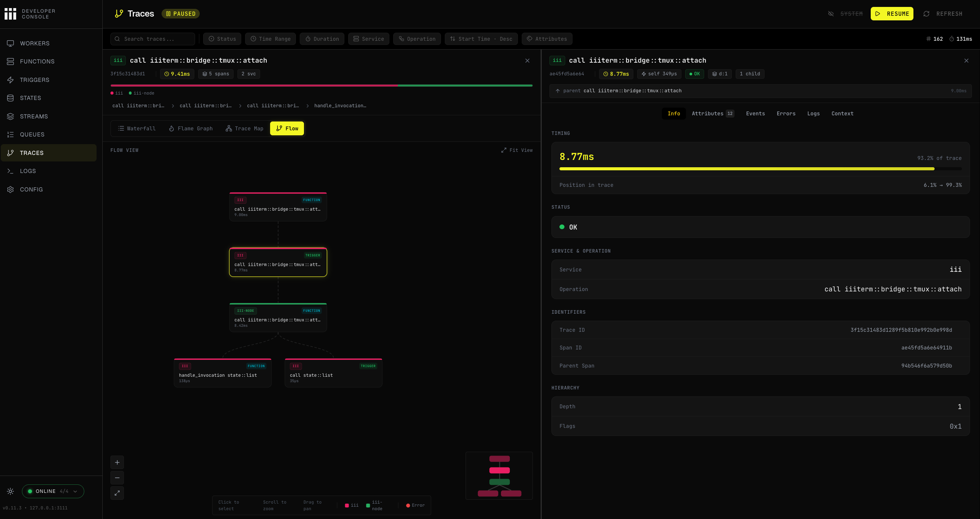The width and height of the screenshot is (980, 519).
Task: Open the Errors tab
Action: coord(786,113)
